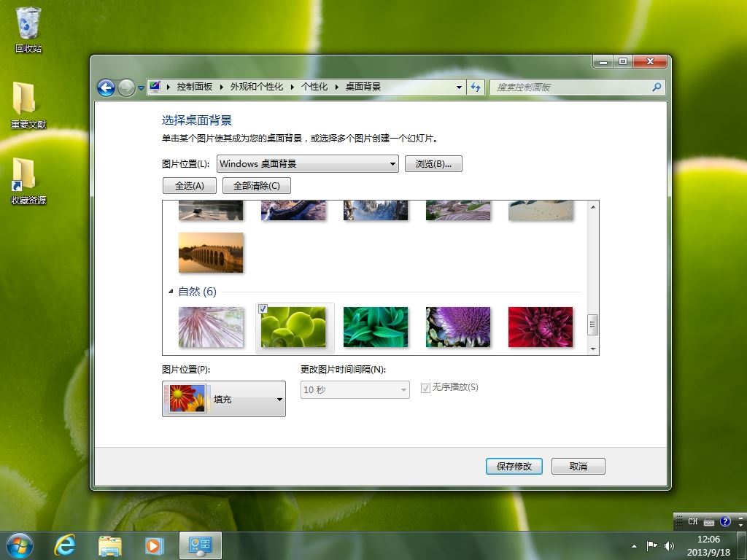747x560 pixels.
Task: Click the magnifier search icon
Action: pos(657,87)
